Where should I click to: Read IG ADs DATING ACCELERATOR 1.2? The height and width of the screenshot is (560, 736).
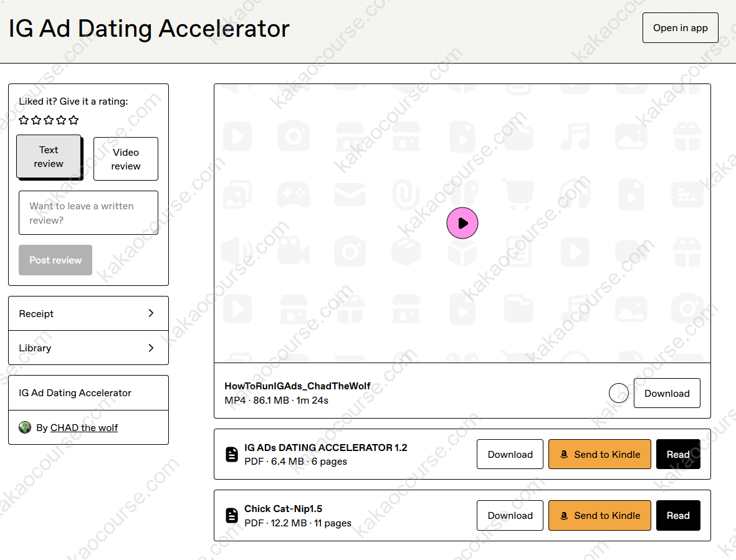point(677,454)
